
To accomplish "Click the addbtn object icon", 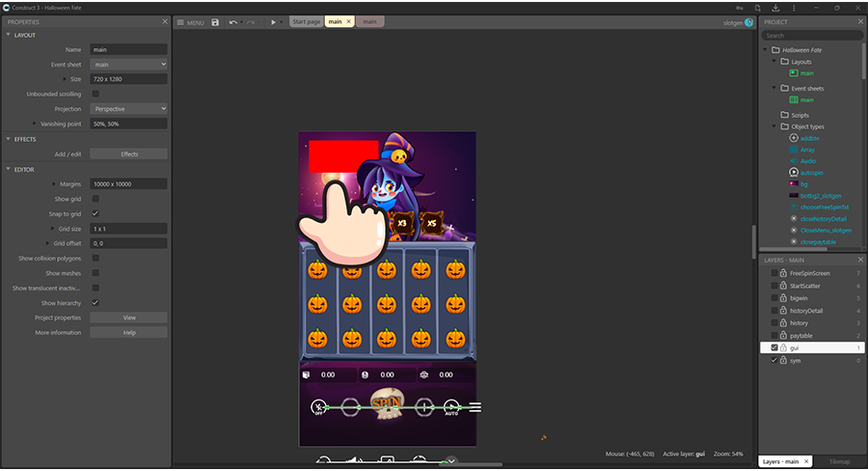I will click(x=794, y=138).
